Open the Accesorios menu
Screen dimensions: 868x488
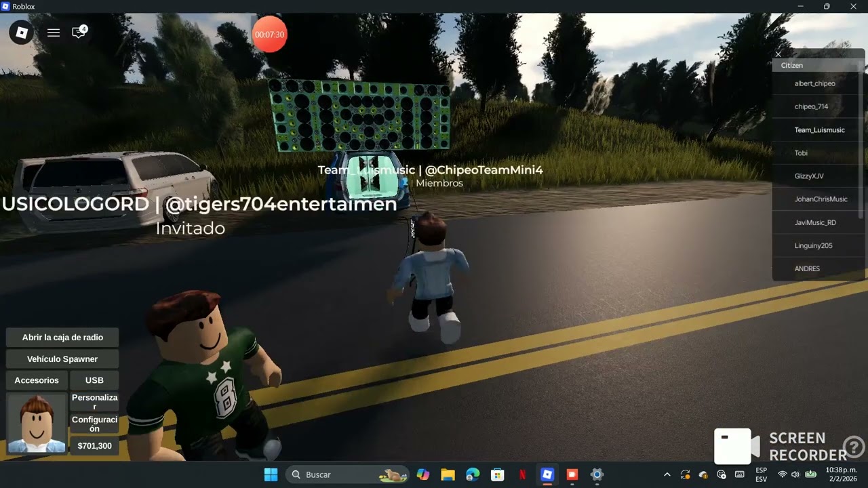(37, 380)
